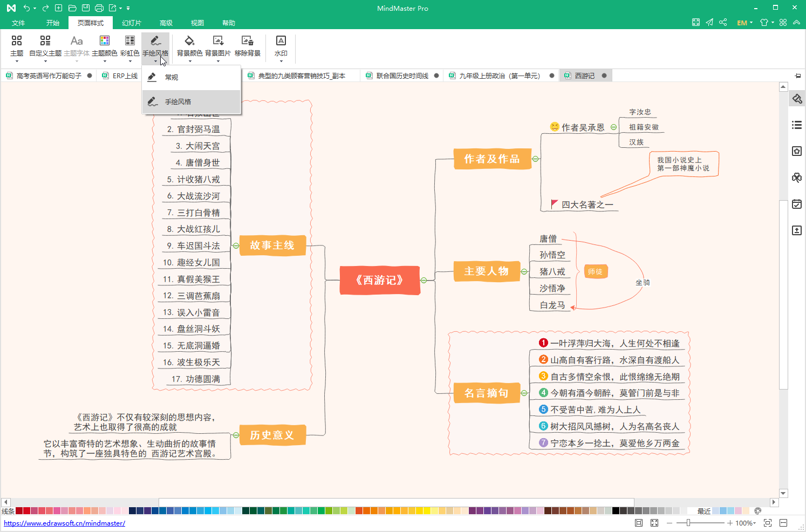Click the vertical scrollbar down arrow
Viewport: 806px width, 532px height.
[783, 493]
